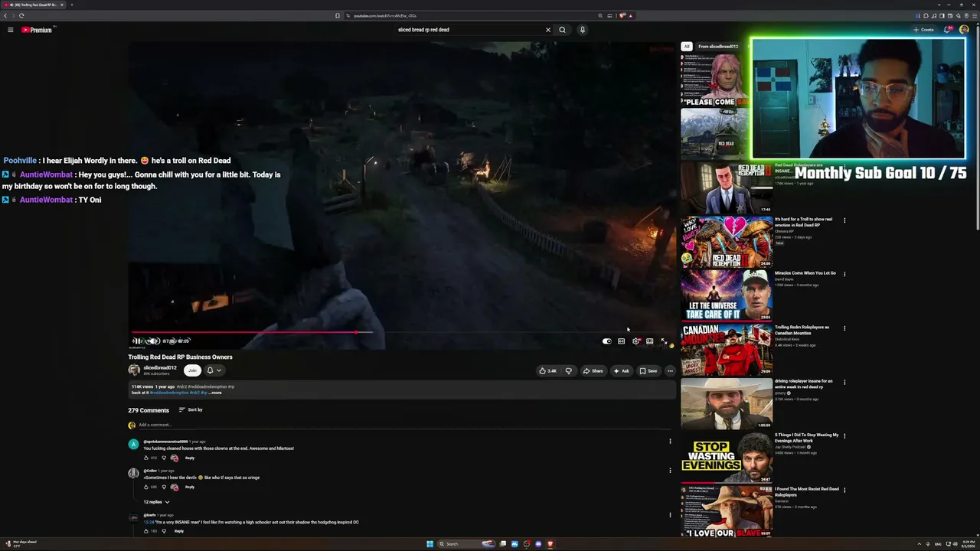
Task: Go to the YouTube Premium home logo
Action: point(37,30)
